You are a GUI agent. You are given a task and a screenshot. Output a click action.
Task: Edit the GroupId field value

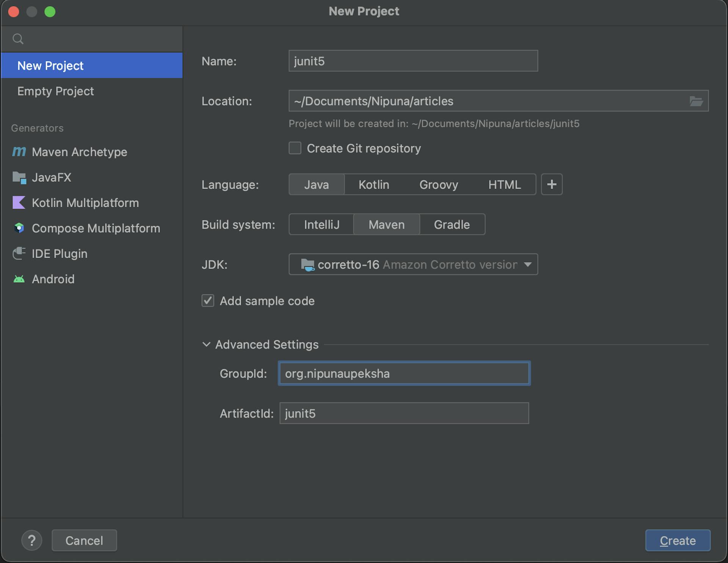403,373
